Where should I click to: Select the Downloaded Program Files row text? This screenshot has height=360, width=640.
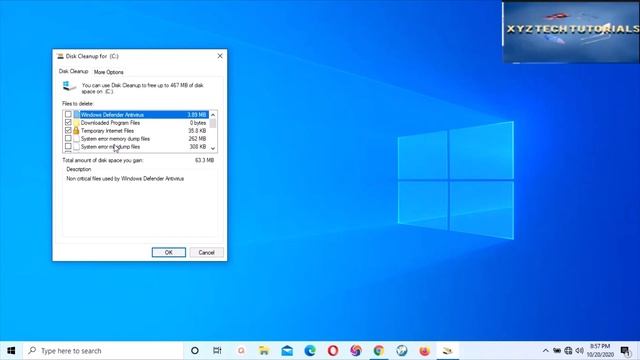(110, 122)
